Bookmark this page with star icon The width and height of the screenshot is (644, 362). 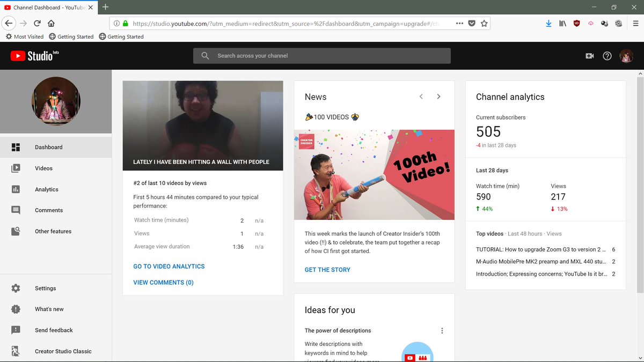(484, 24)
